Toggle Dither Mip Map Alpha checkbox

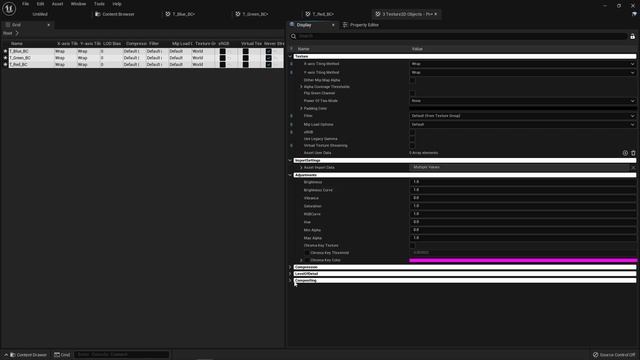click(x=412, y=80)
